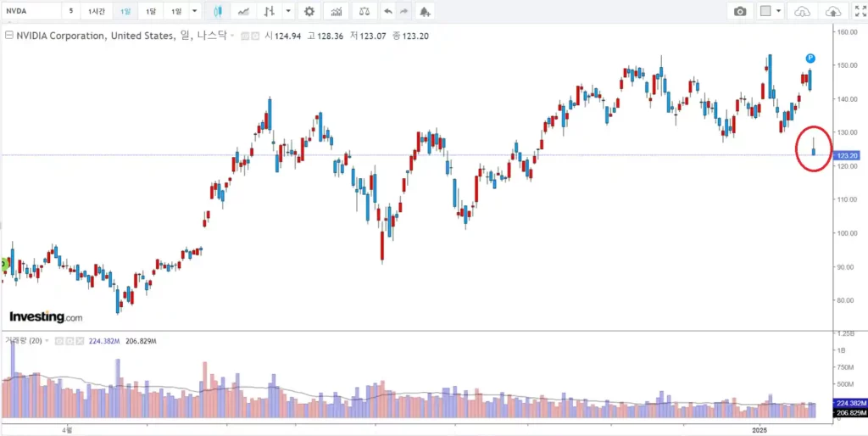Click the 160.00 price axis label
Screen dimensions: 868x436
848,32
